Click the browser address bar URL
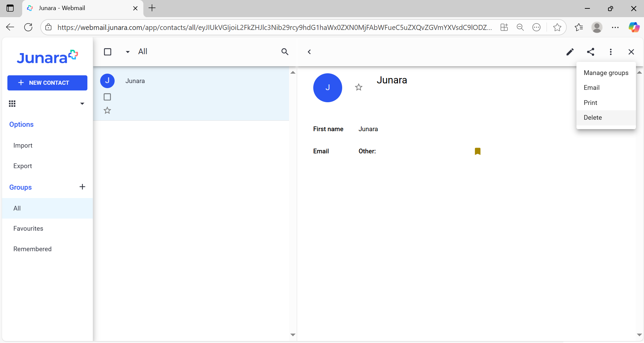Screen dimensions: 644x343 click(x=275, y=28)
